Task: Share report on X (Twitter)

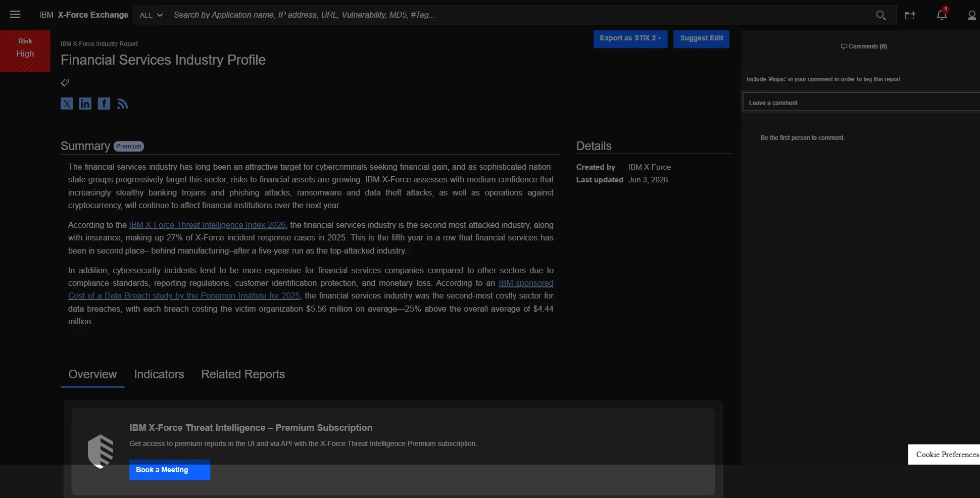Action: pyautogui.click(x=67, y=104)
